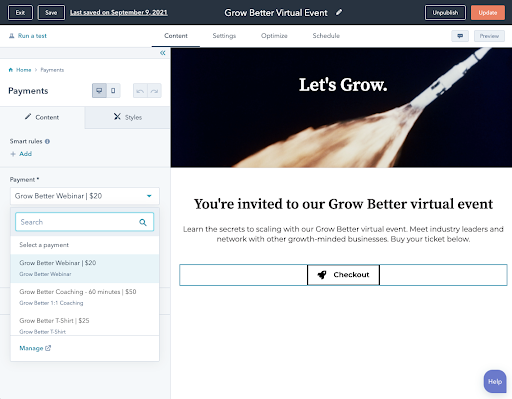Open the Payment dropdown arrow

[149, 196]
